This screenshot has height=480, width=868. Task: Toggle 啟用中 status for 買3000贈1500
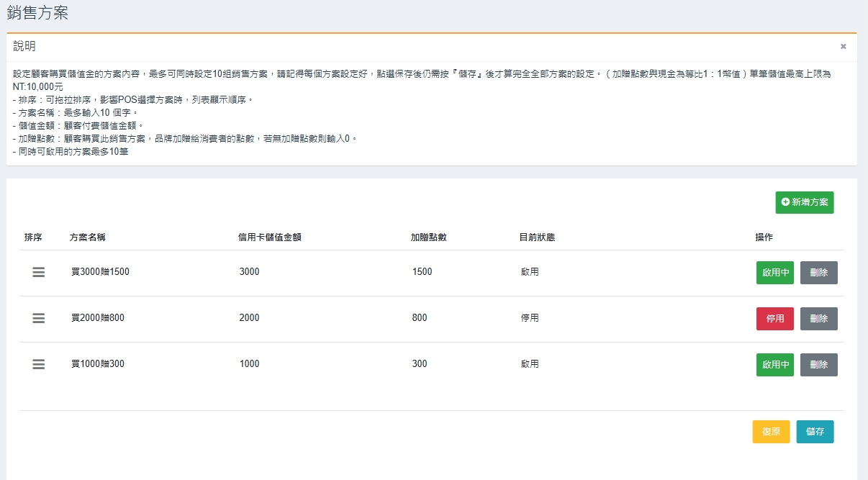[x=774, y=273]
